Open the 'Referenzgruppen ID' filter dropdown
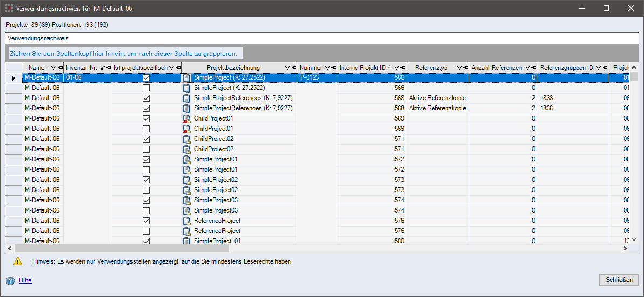The height and width of the screenshot is (297, 644). click(598, 67)
